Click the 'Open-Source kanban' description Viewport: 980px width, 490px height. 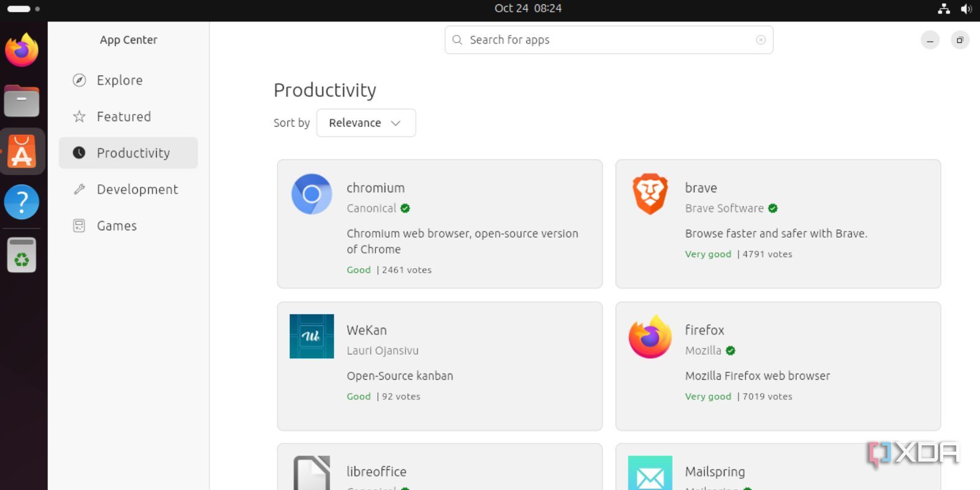coord(400,376)
